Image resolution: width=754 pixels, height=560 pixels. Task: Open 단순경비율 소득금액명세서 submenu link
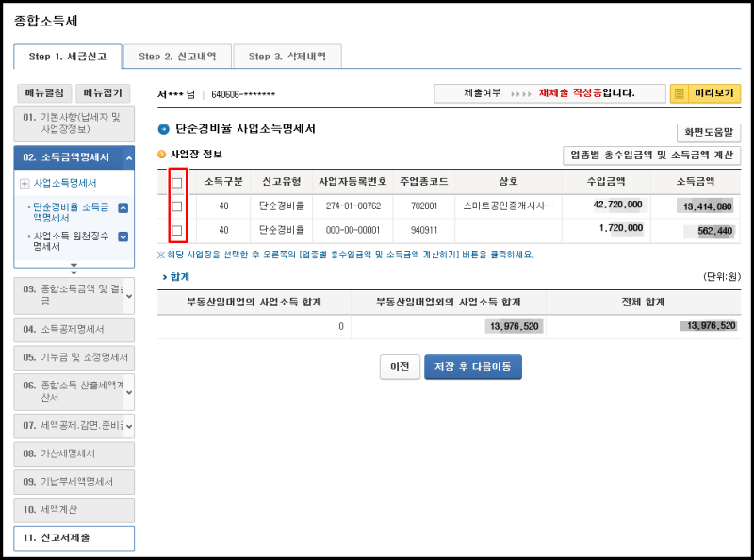(72, 212)
